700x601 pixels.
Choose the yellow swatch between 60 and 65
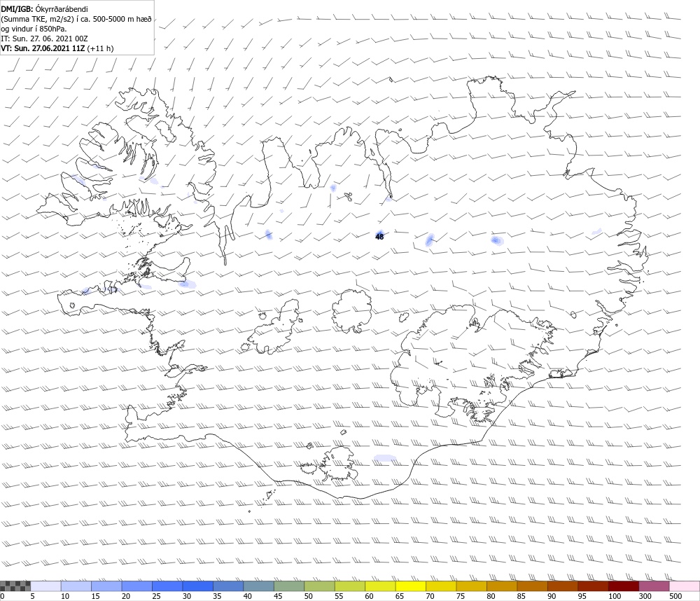[380, 586]
